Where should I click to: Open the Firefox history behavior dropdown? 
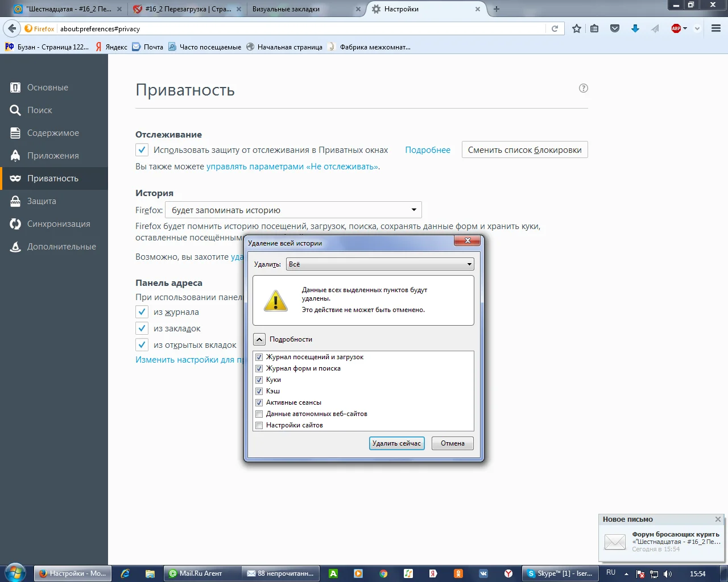point(293,210)
